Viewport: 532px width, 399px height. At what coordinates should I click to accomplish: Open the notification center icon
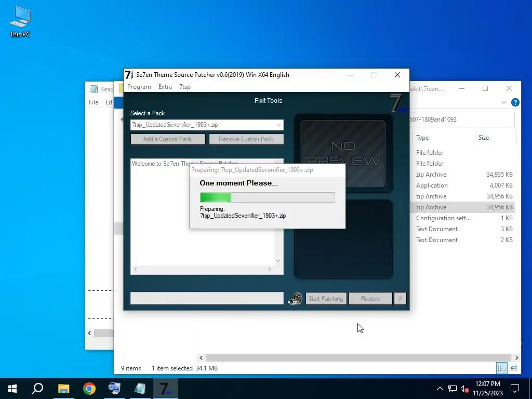pyautogui.click(x=515, y=389)
